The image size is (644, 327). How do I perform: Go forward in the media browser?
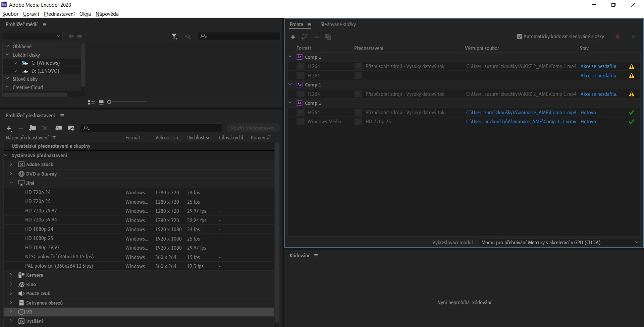point(79,36)
